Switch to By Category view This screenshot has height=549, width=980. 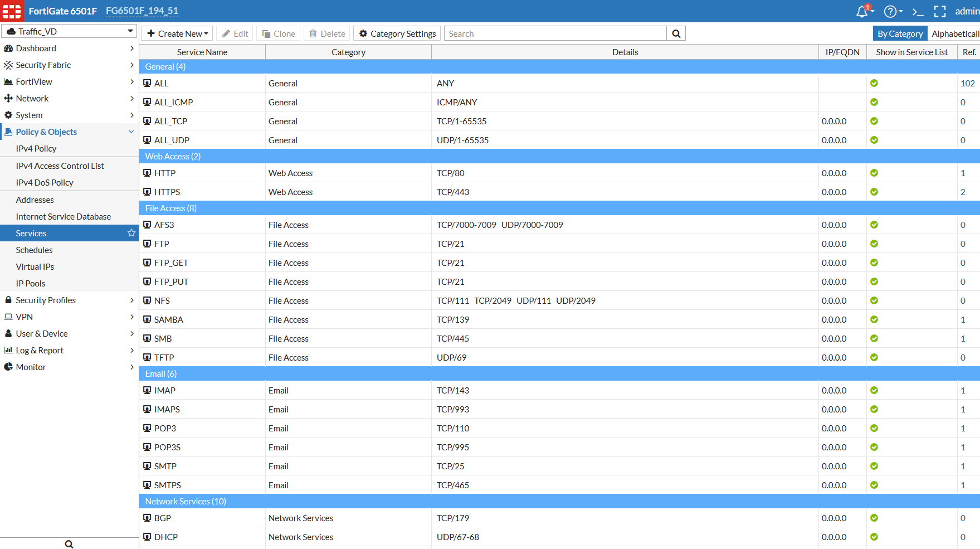(x=900, y=33)
